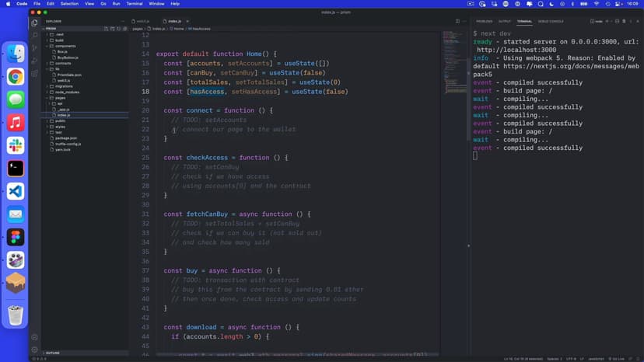Viewport: 644px width, 362px height.
Task: Click Home in the breadcrumb path
Action: point(179,29)
